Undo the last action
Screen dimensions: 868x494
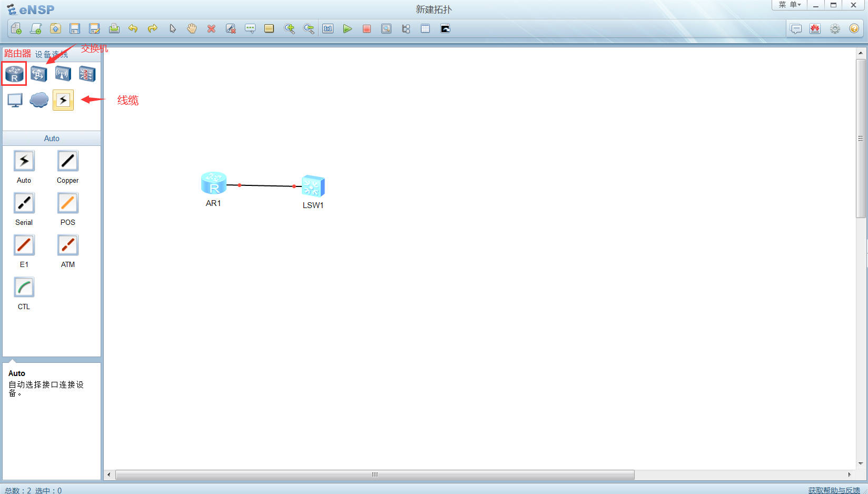(x=133, y=28)
